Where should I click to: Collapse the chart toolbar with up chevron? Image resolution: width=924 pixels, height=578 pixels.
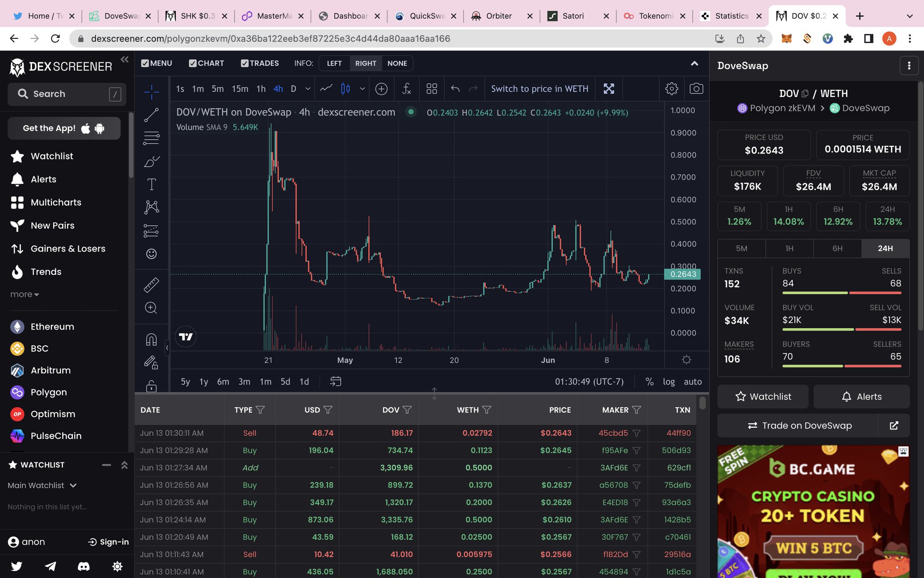coord(694,63)
